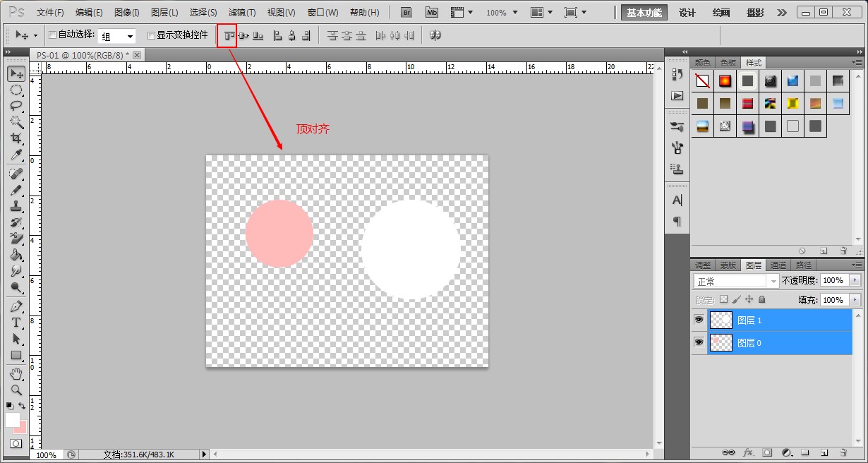Select the Elliptical Marquee tool
The image size is (868, 463).
click(x=16, y=90)
